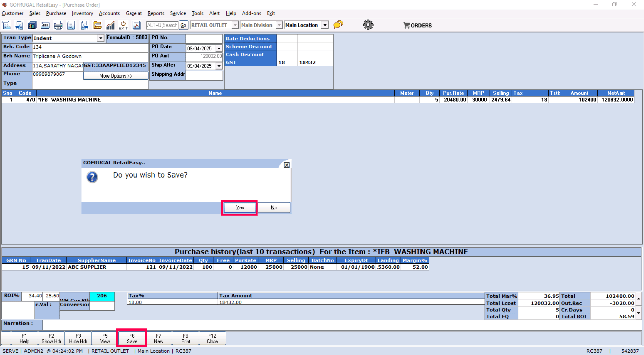The width and height of the screenshot is (644, 355).
Task: Click the GOFRUGAL app logo in title bar
Action: pos(4,5)
